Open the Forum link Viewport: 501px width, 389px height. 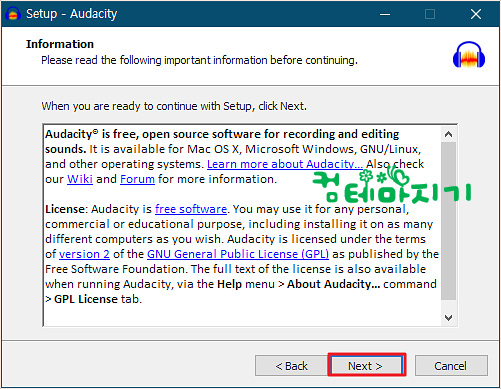point(137,179)
